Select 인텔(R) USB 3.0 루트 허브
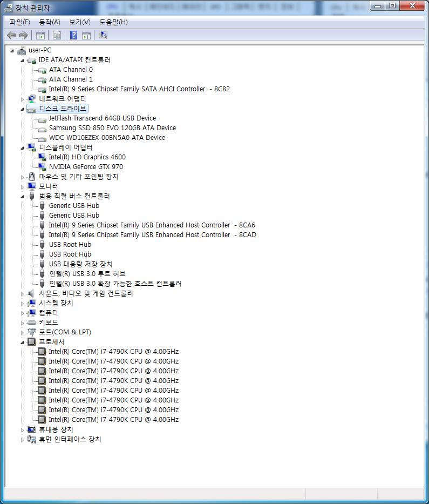The image size is (429, 504). point(87,274)
